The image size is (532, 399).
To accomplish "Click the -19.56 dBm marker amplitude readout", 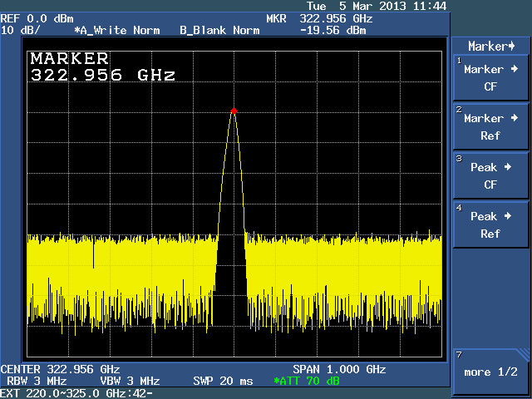I will [x=333, y=31].
